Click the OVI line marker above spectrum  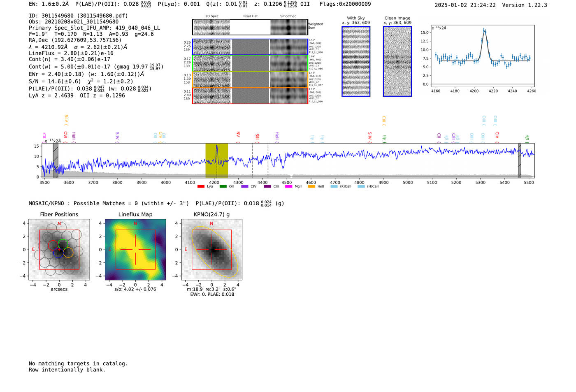(65, 137)
